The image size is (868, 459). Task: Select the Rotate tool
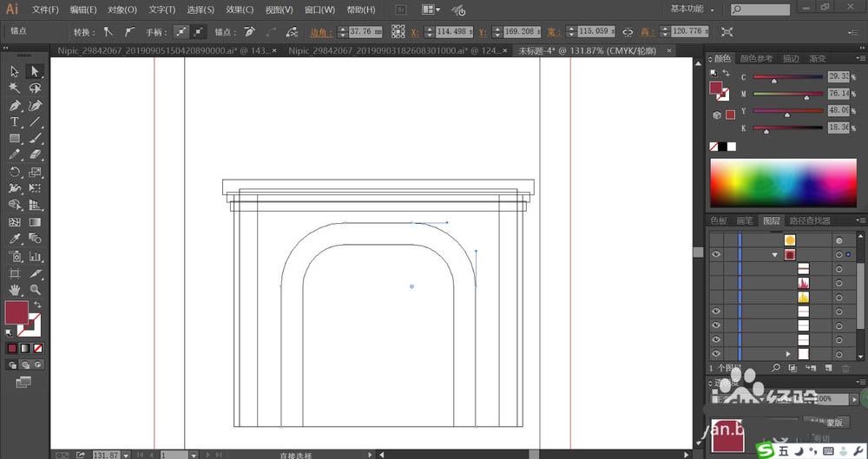coord(15,172)
